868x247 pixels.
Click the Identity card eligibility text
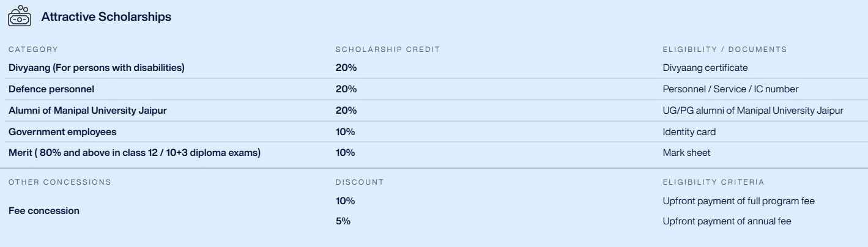(689, 131)
